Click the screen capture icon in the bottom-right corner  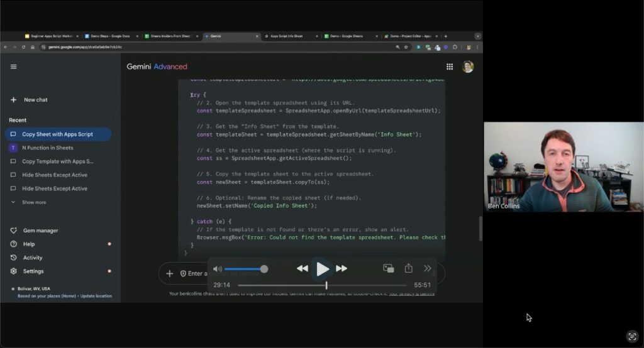[x=632, y=337]
